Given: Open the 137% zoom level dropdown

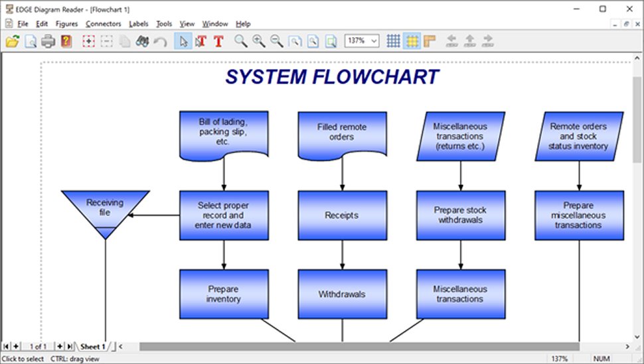Looking at the screenshot, I should click(361, 40).
